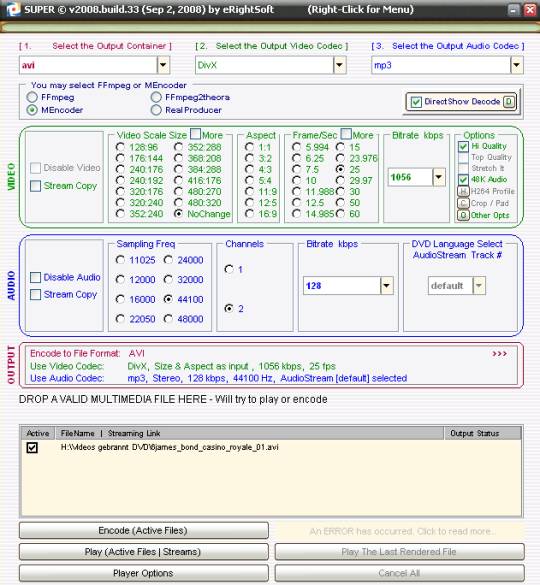Select 352:288 video scale size
Viewport: 540px width, 585px height.
tap(178, 147)
